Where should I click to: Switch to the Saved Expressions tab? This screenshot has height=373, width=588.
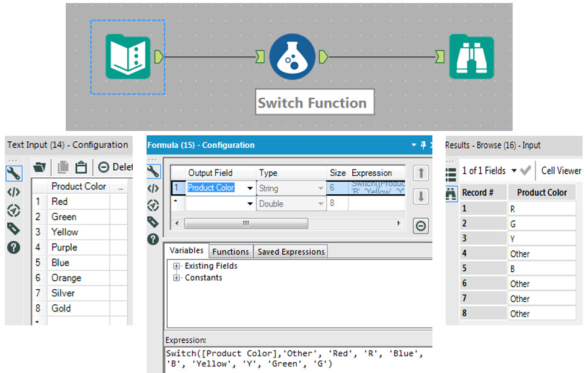290,251
